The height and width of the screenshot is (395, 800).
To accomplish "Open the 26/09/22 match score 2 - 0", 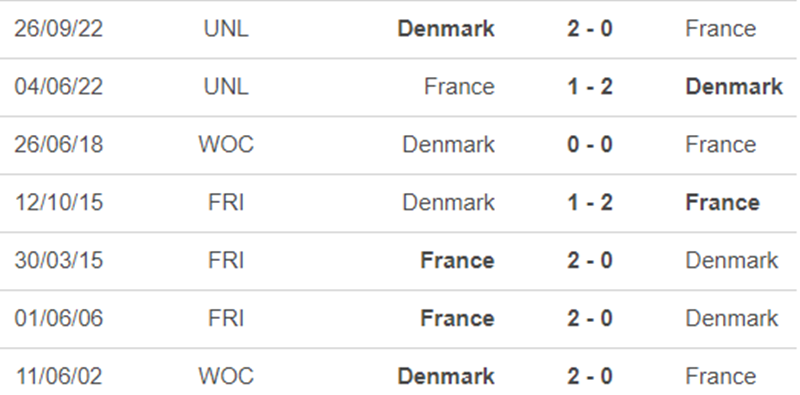I will [589, 29].
